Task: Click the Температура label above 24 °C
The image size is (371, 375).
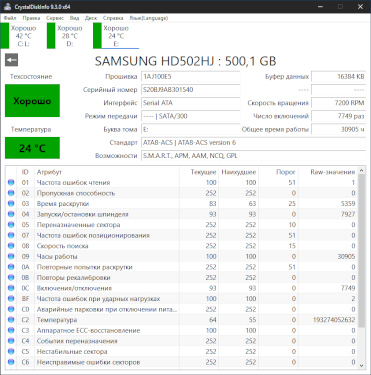Action: click(x=31, y=129)
